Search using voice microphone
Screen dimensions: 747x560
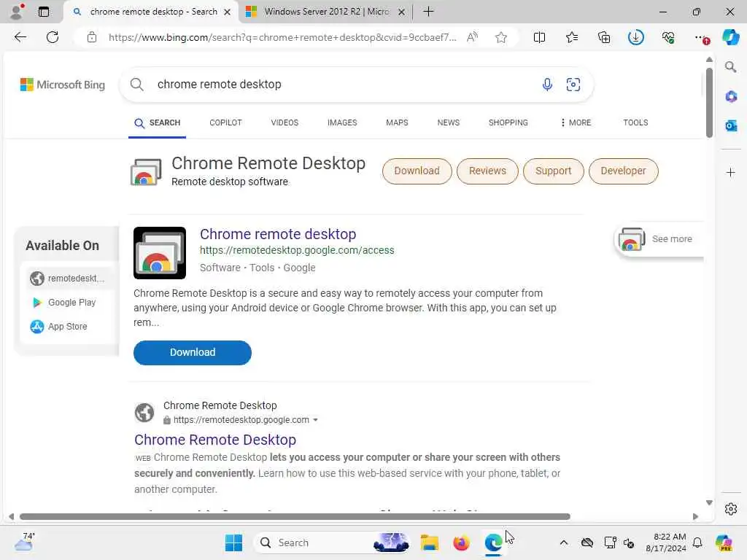547,85
